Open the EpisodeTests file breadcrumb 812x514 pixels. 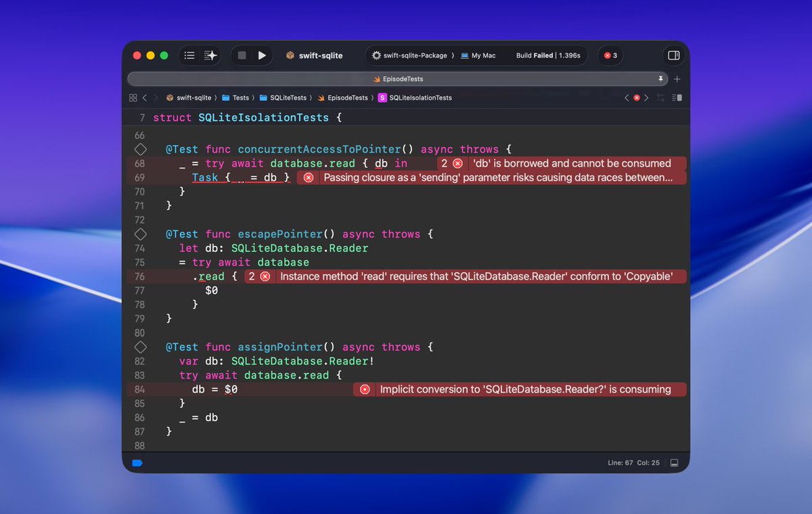[x=343, y=98]
